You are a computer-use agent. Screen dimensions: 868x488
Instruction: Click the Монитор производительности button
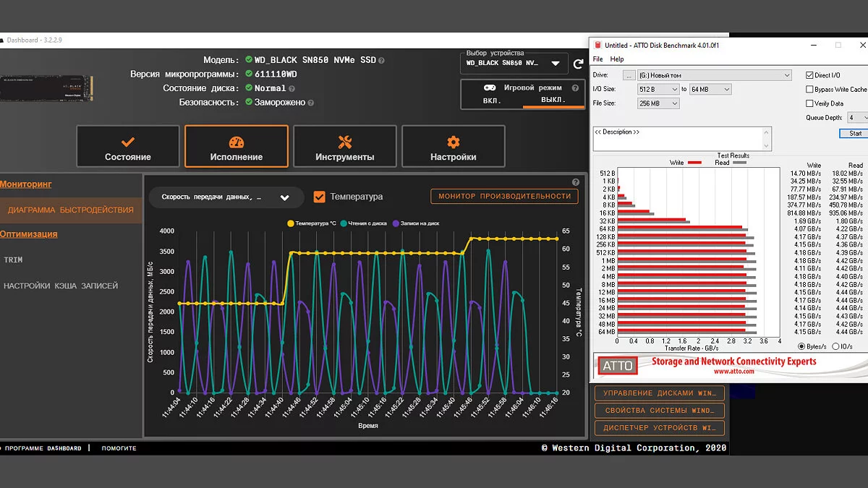coord(504,196)
